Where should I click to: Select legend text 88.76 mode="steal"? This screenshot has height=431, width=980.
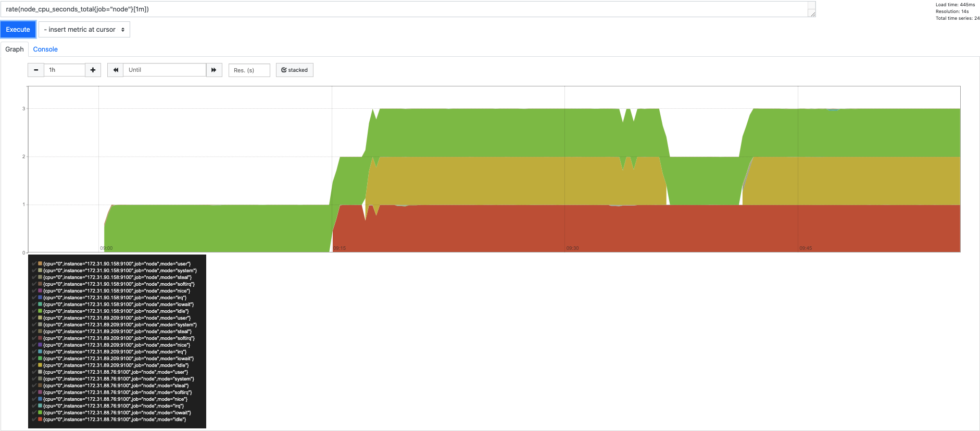pyautogui.click(x=116, y=386)
